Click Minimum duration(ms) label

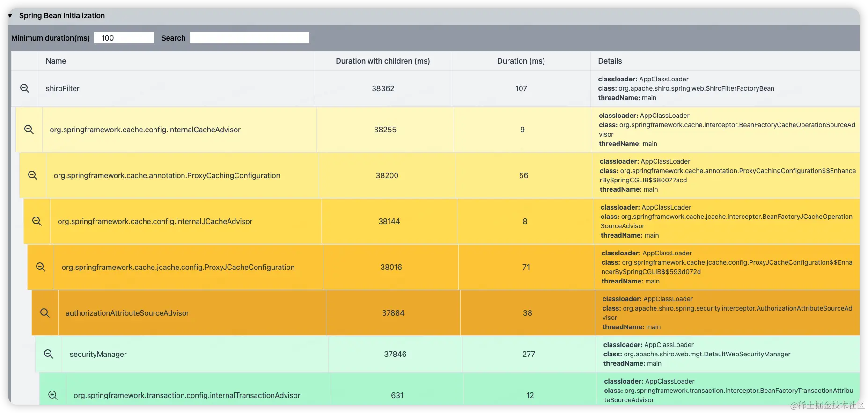click(x=51, y=38)
